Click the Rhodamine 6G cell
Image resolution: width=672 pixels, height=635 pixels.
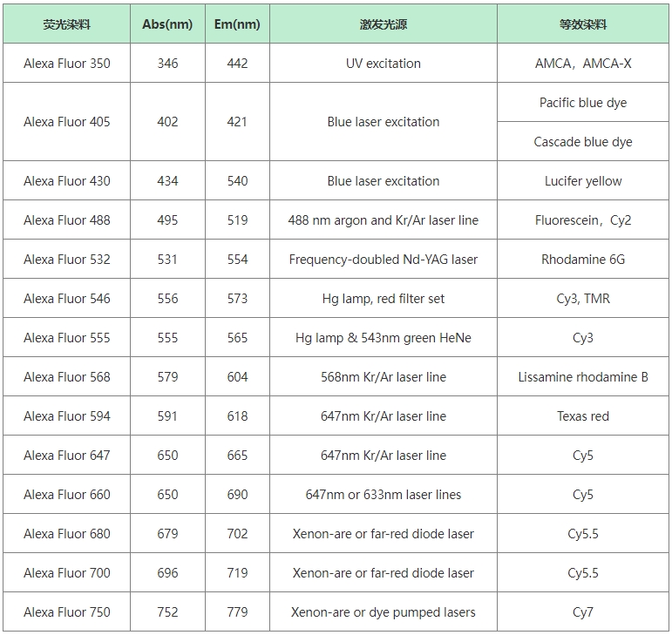[x=583, y=260]
